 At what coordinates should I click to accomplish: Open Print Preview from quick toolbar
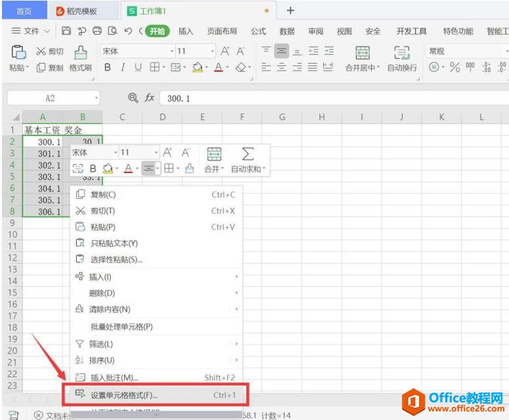pos(112,31)
